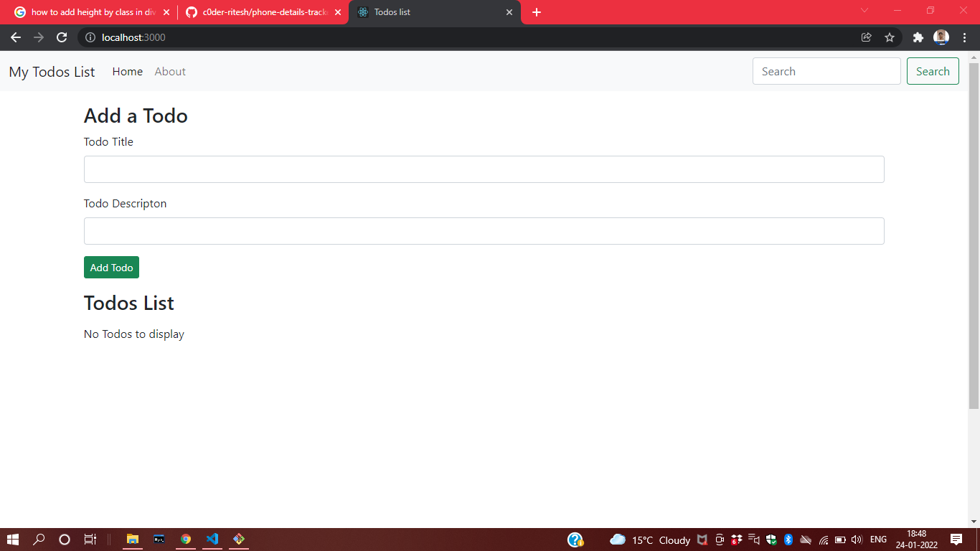Open the About nav link
The height and width of the screenshot is (551, 980).
click(170, 72)
